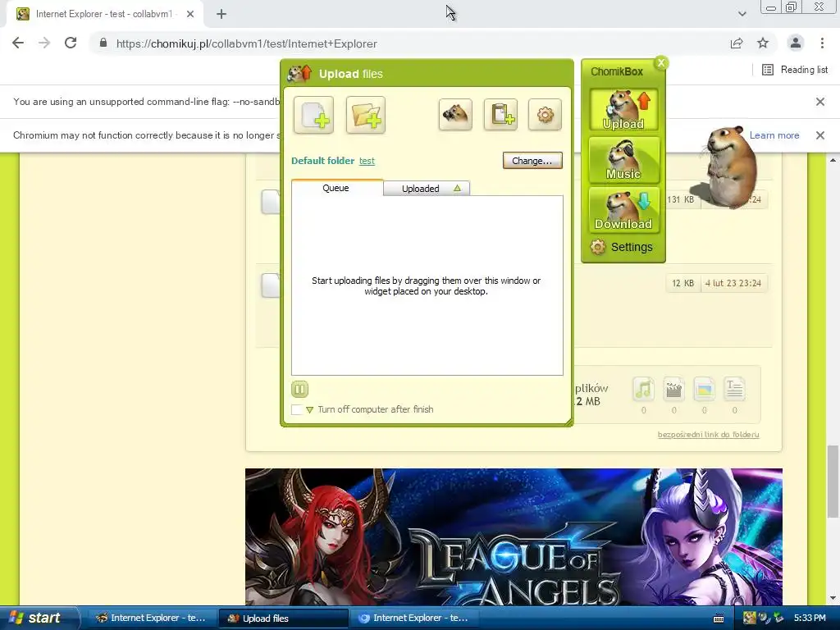The image size is (840, 630).
Task: Open Music in ChomikBox widget
Action: [x=623, y=160]
